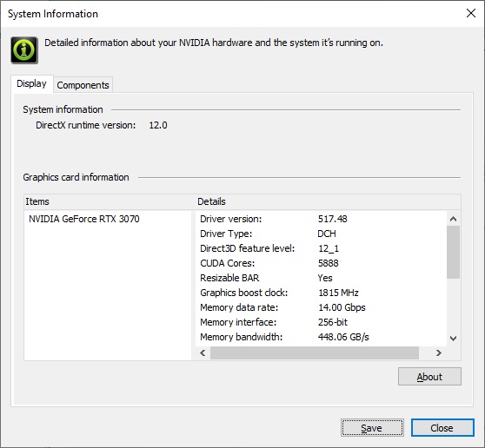
Task: Click the CUDA Cores value 5888
Action: [x=329, y=263]
